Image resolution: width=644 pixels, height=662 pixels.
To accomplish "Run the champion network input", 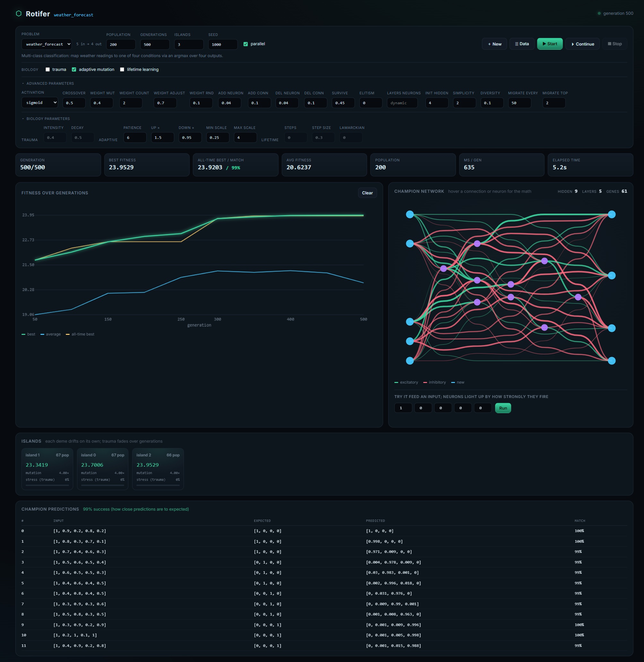I will [503, 408].
